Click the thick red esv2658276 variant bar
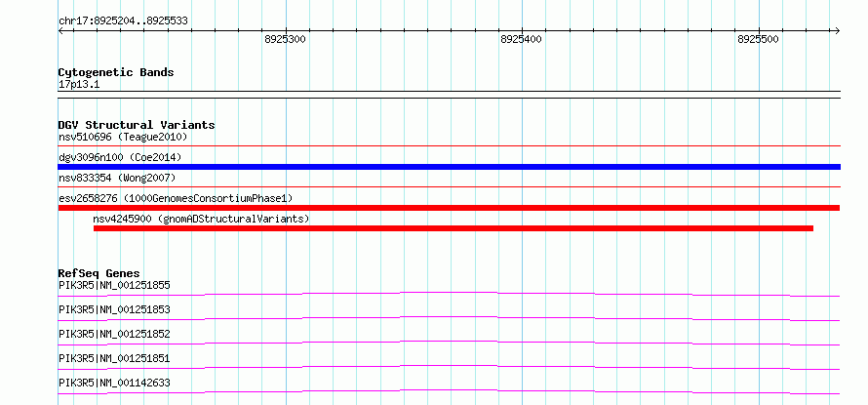The image size is (868, 405). pyautogui.click(x=449, y=208)
